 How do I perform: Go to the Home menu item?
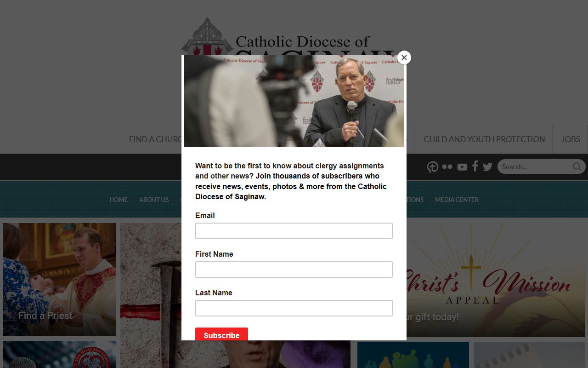tap(119, 200)
